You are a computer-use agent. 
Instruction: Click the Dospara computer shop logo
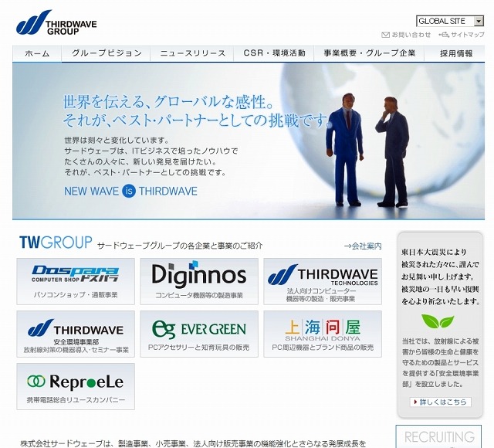75,280
